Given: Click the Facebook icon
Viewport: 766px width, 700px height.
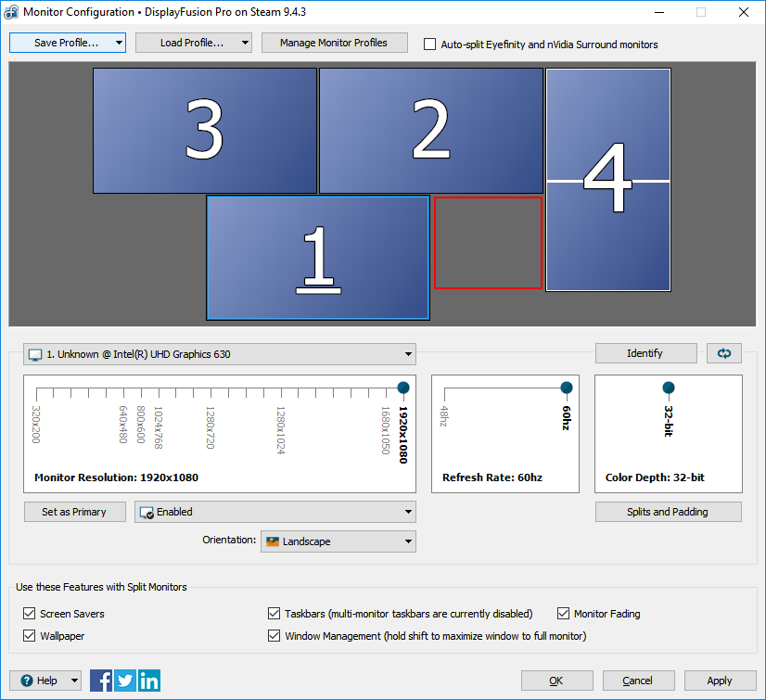Looking at the screenshot, I should 102,681.
